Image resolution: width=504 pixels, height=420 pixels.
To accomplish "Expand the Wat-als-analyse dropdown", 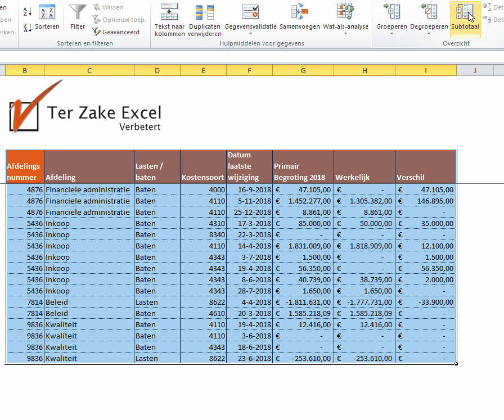I will click(345, 33).
